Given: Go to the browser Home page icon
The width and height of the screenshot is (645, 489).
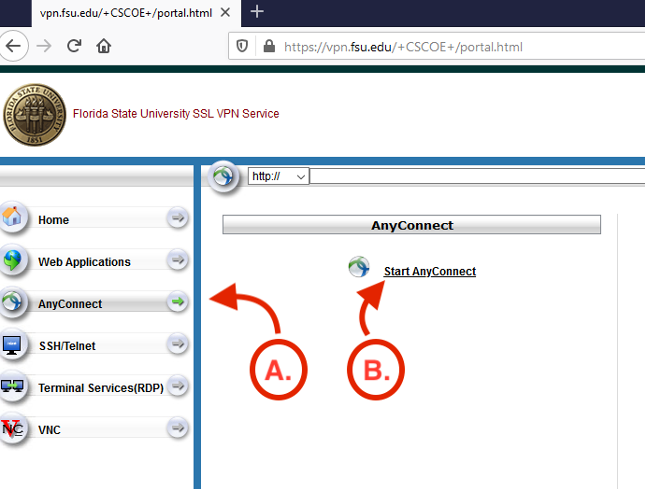Looking at the screenshot, I should [104, 46].
